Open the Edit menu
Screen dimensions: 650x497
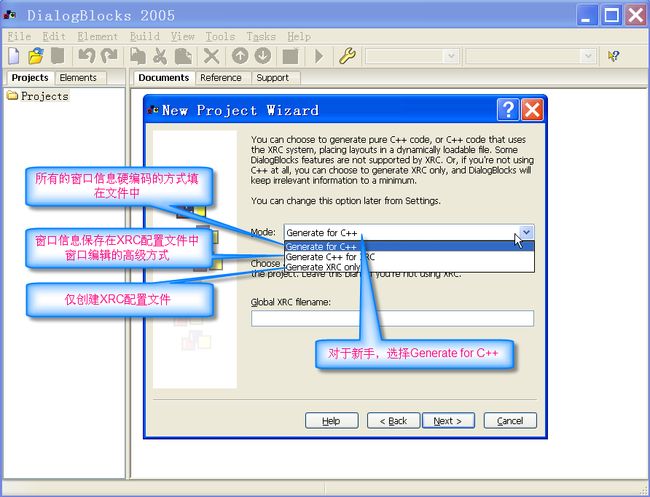coord(54,36)
